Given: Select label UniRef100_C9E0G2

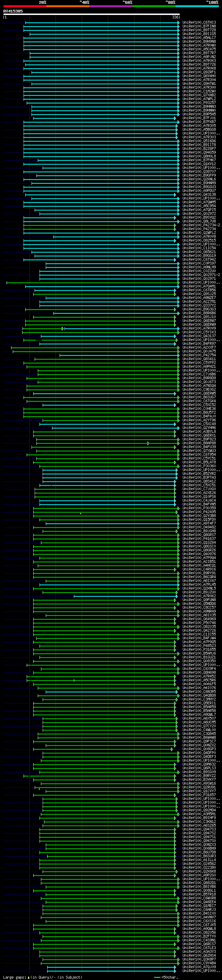Looking at the screenshot, I should tap(199, 390).
